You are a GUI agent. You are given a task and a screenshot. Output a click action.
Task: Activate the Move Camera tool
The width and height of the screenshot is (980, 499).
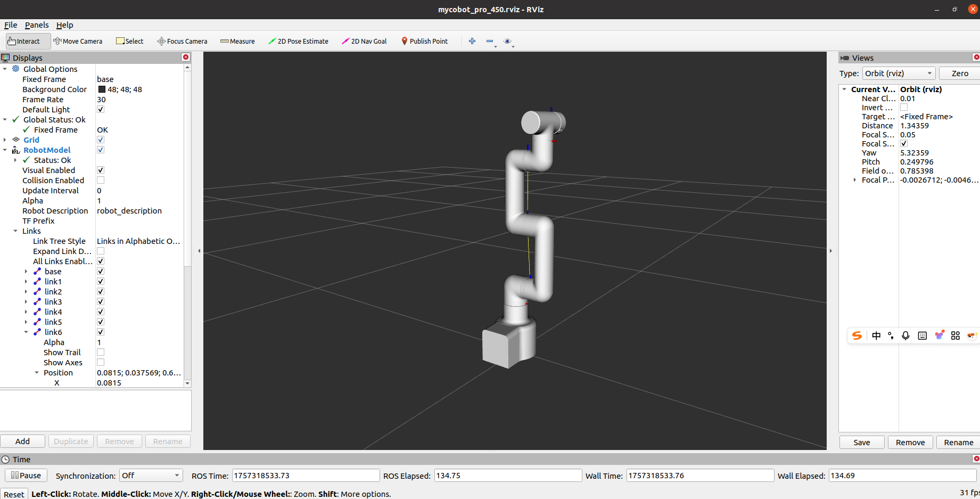point(78,41)
